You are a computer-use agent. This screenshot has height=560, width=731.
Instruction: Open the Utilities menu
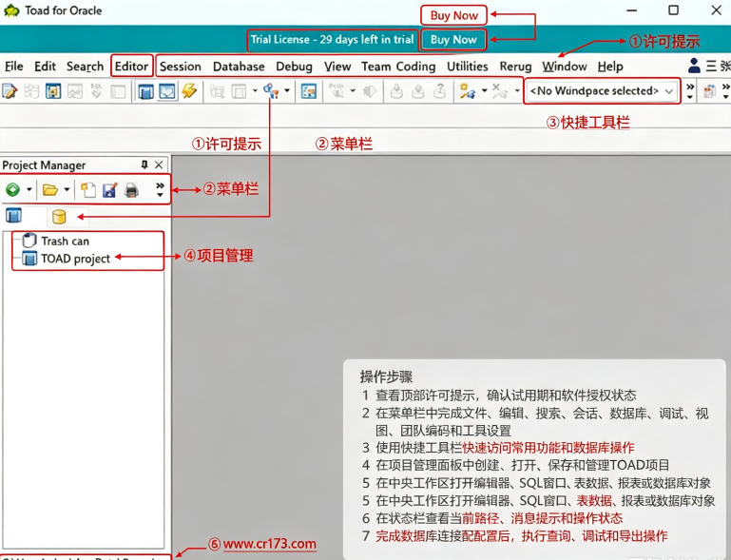click(468, 67)
